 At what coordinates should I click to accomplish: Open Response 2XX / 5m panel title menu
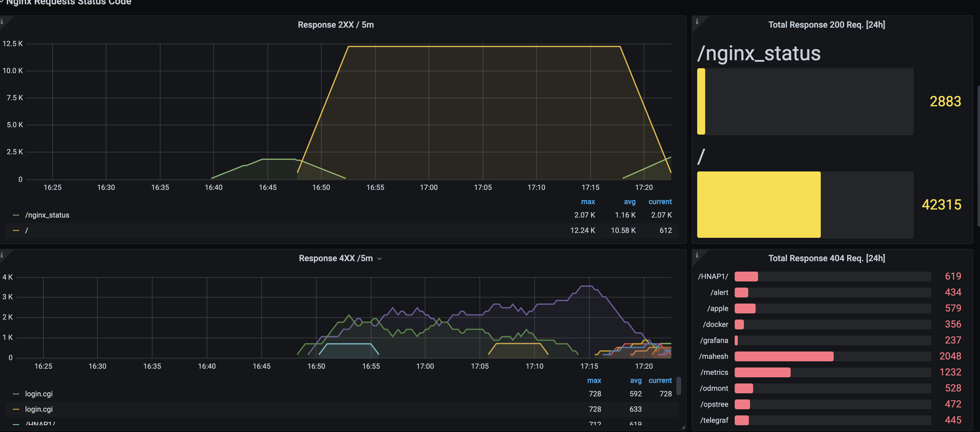[336, 25]
